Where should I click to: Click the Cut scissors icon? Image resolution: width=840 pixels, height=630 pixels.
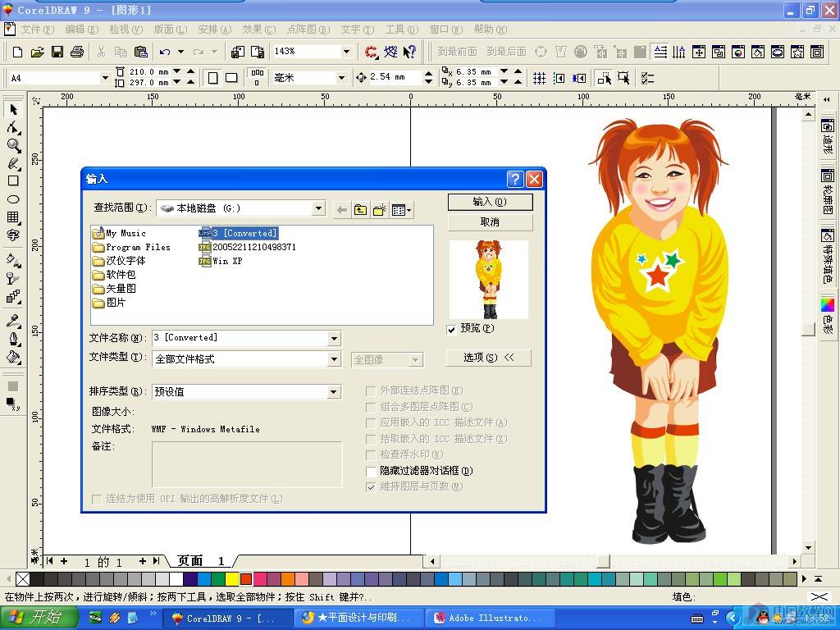tap(101, 52)
